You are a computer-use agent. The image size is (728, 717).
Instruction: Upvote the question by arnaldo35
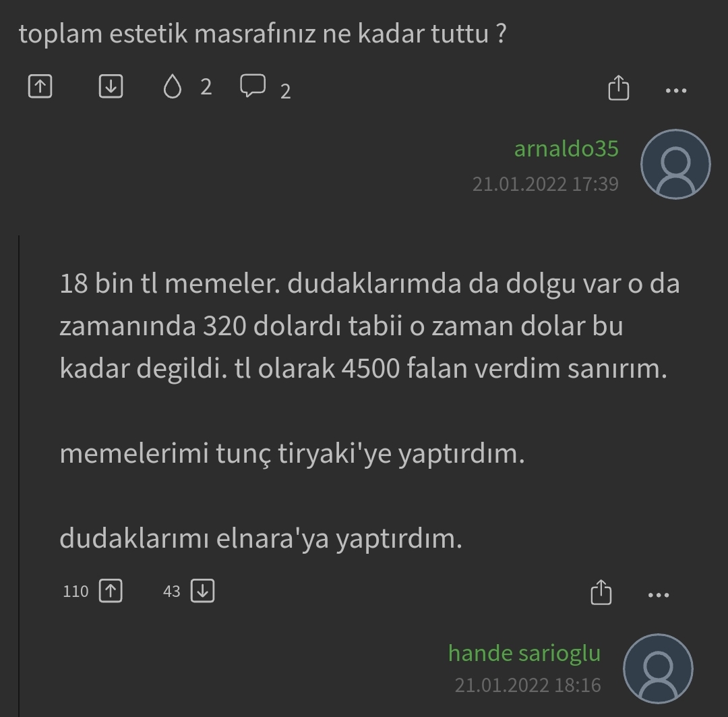[x=40, y=86]
